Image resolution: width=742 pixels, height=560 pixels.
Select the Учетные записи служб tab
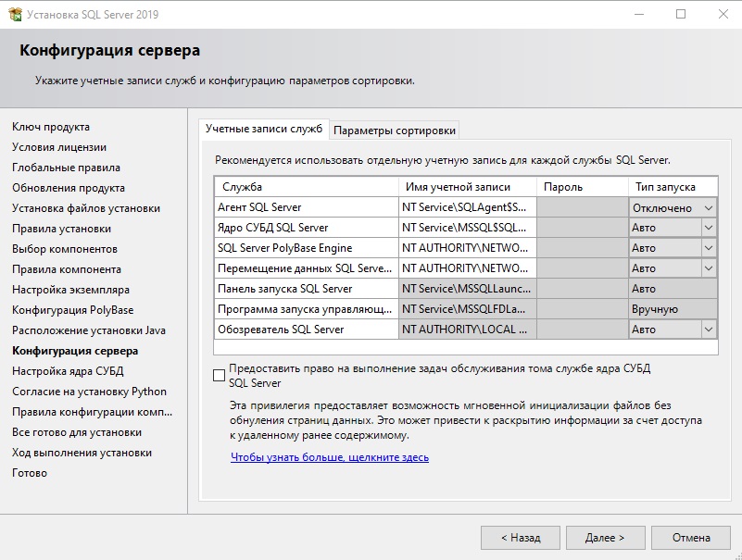[x=264, y=129]
